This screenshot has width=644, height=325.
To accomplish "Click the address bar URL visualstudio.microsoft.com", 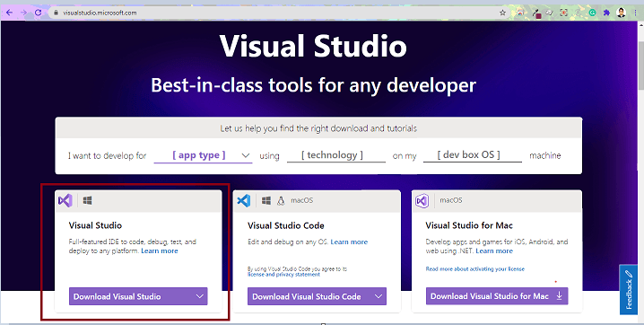I will pos(100,13).
